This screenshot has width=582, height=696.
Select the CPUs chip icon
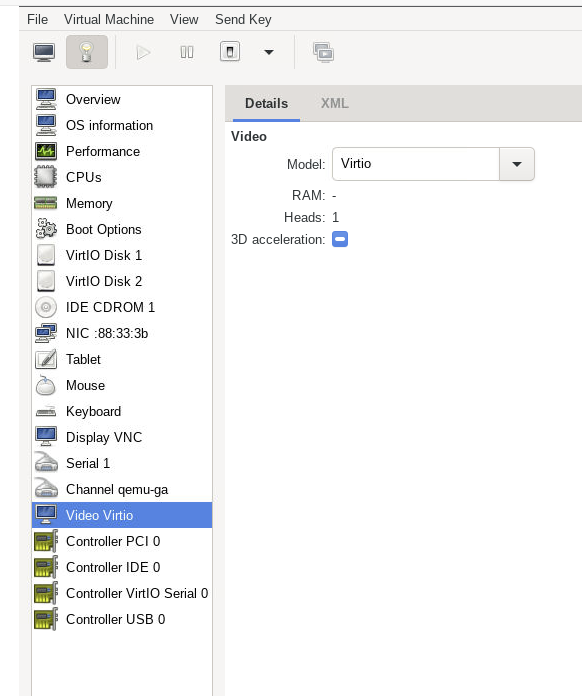point(46,177)
